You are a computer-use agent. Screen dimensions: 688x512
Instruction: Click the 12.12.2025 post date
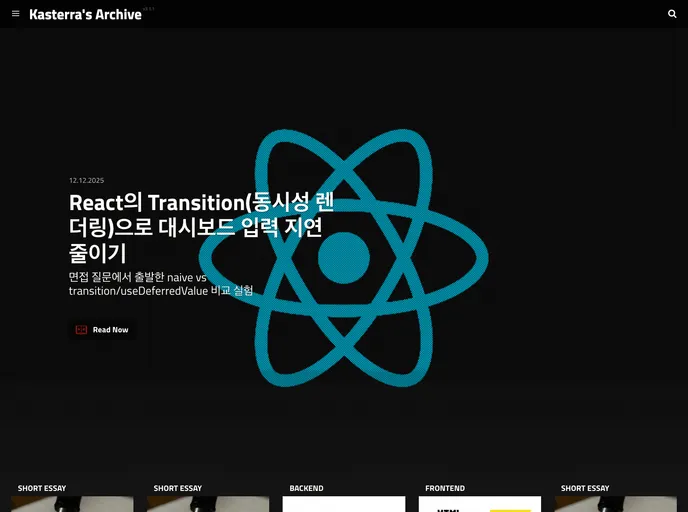pos(86,180)
